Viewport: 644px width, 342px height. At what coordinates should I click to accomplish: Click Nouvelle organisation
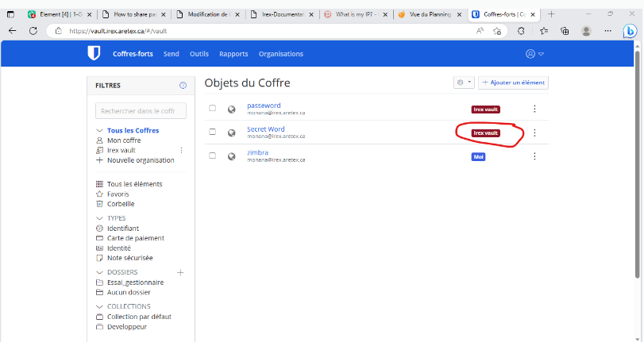click(141, 160)
